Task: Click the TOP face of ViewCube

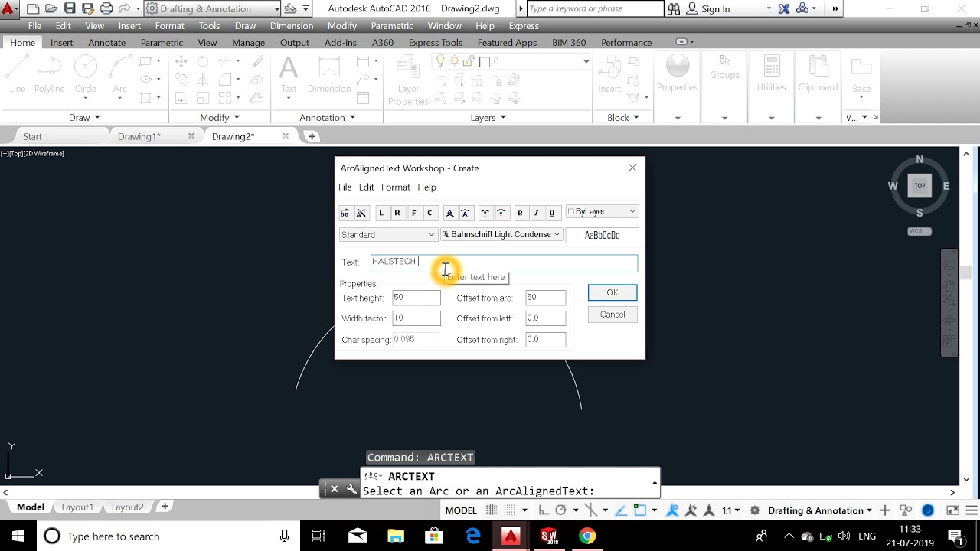Action: [x=920, y=185]
